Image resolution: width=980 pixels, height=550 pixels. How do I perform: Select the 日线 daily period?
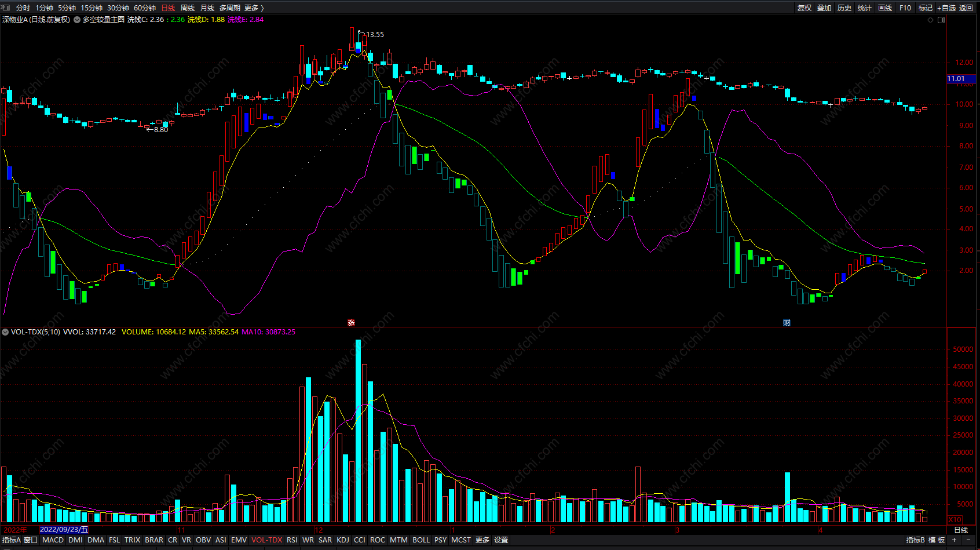(168, 8)
